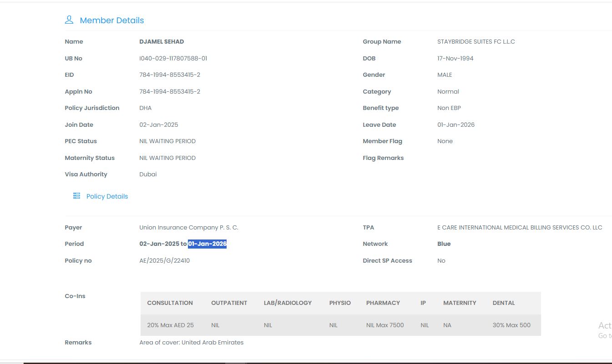Click the Visa Authority label
The width and height of the screenshot is (612, 364).
coord(86,175)
